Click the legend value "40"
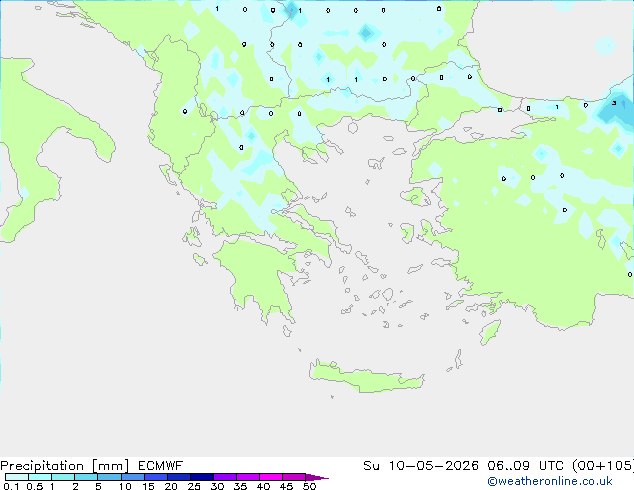Screen dimensions: 634x490 tap(263, 486)
